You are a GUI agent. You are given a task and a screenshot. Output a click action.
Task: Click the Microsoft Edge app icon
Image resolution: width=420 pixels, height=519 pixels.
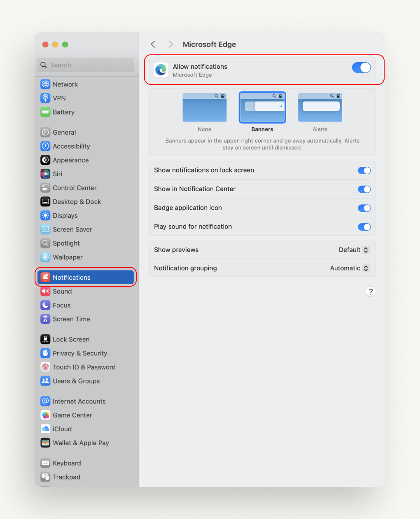coord(161,70)
